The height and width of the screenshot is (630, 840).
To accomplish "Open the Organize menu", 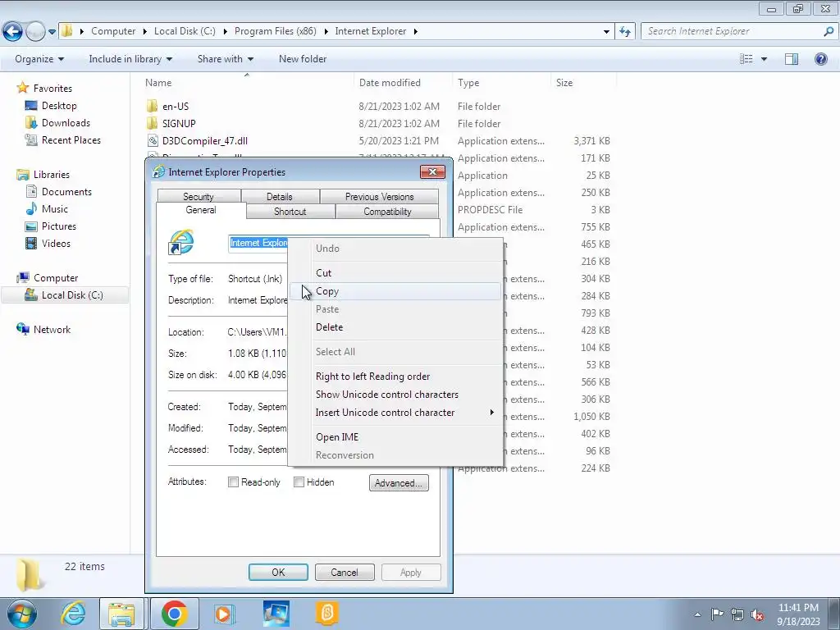I will pos(39,59).
